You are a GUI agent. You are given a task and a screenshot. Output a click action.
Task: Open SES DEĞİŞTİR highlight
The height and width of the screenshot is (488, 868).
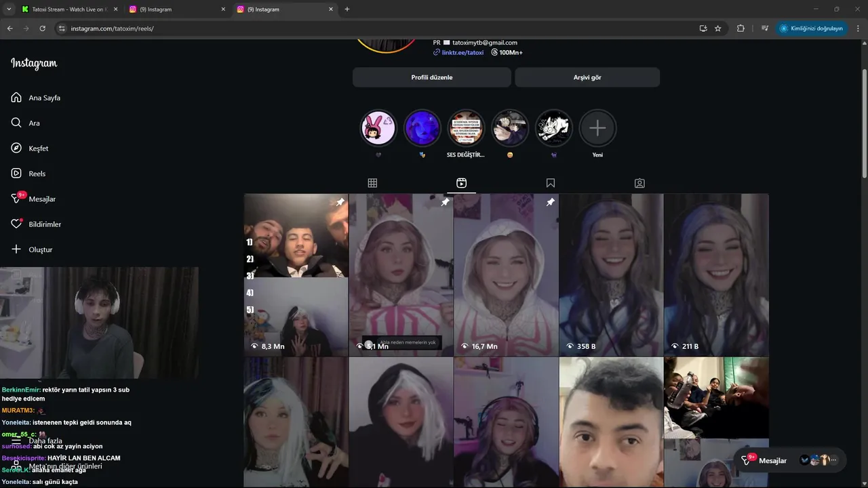pyautogui.click(x=466, y=128)
